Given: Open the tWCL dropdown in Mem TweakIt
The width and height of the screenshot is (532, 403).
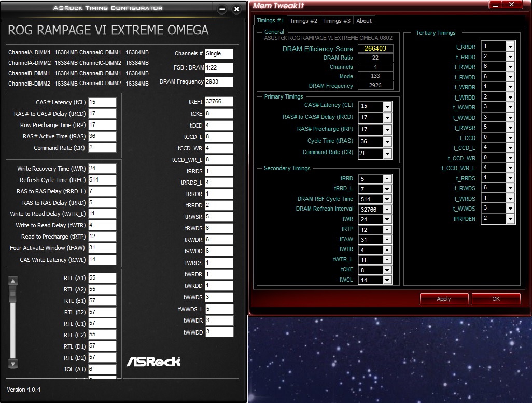Looking at the screenshot, I should pos(387,280).
